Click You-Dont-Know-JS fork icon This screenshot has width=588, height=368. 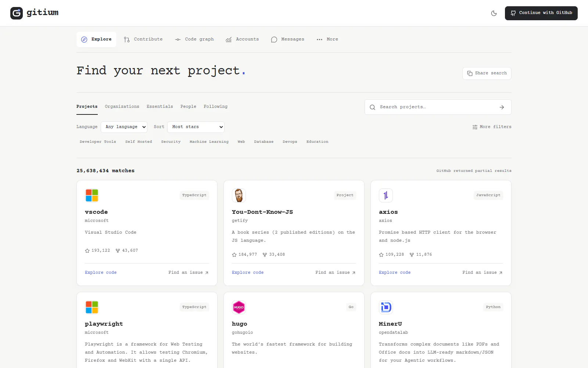pyautogui.click(x=265, y=255)
